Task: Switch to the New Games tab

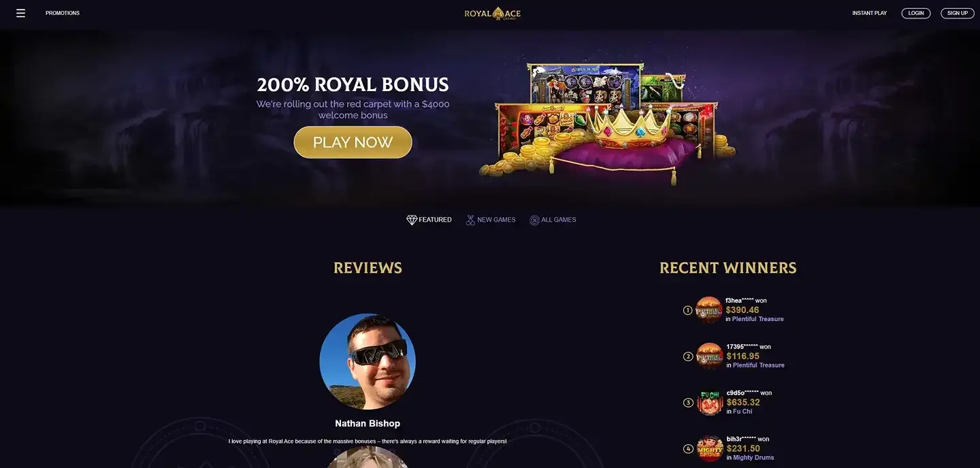Action: (x=496, y=220)
